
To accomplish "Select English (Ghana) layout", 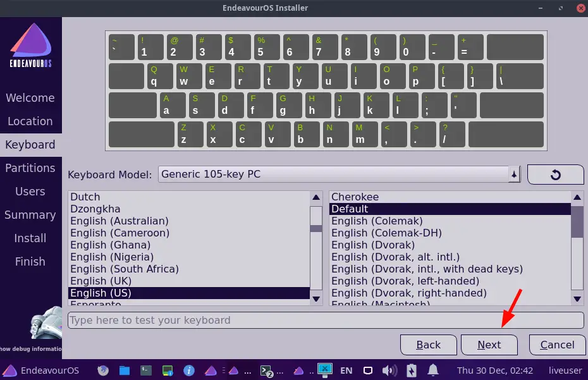I will [x=189, y=245].
